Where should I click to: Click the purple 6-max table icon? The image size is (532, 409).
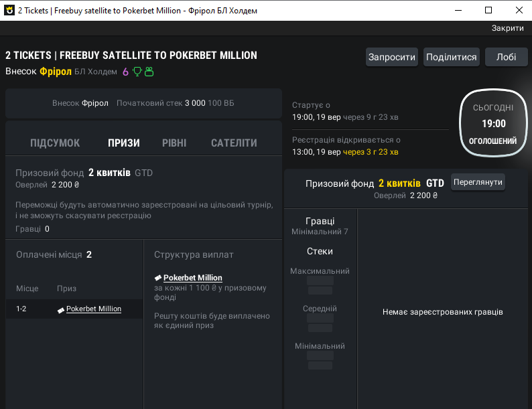tap(125, 72)
